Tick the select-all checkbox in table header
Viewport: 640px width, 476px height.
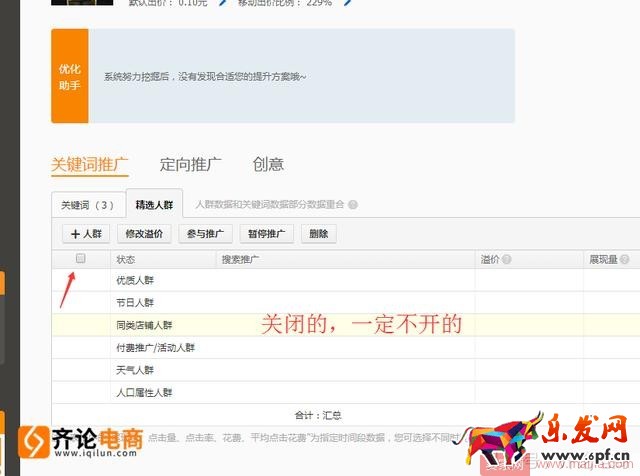[81, 259]
